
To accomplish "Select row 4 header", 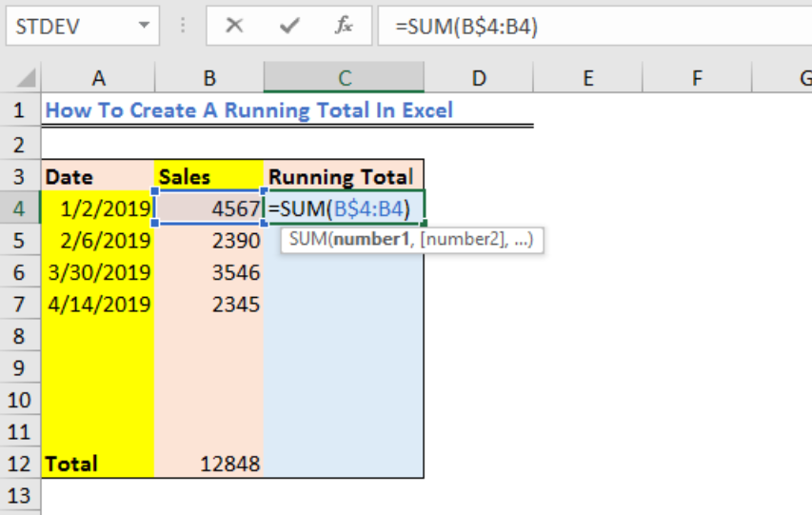I will pos(20,208).
